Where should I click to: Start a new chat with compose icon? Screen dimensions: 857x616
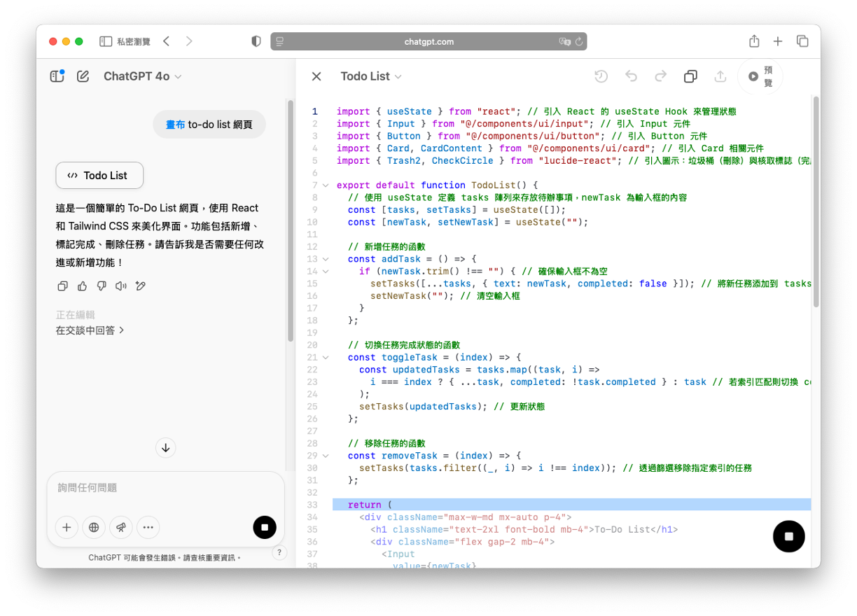click(x=83, y=76)
